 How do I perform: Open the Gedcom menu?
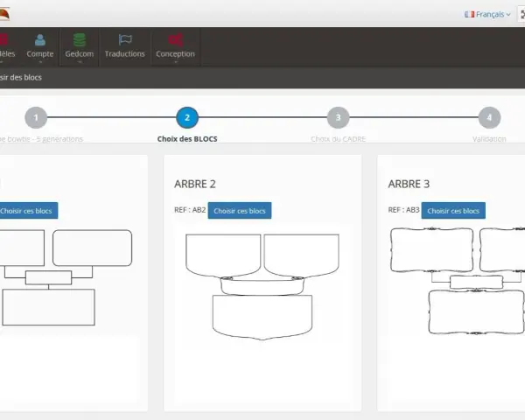pyautogui.click(x=80, y=47)
